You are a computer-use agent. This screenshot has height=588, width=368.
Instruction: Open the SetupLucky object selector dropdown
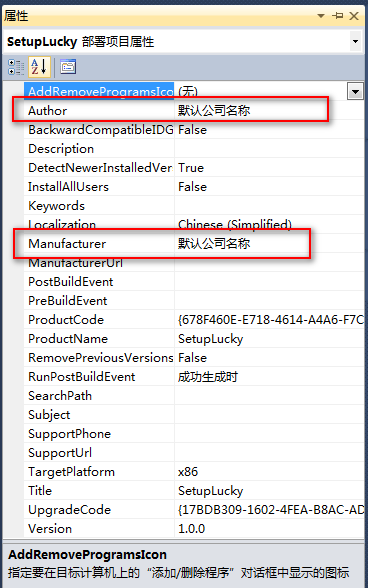coord(355,42)
